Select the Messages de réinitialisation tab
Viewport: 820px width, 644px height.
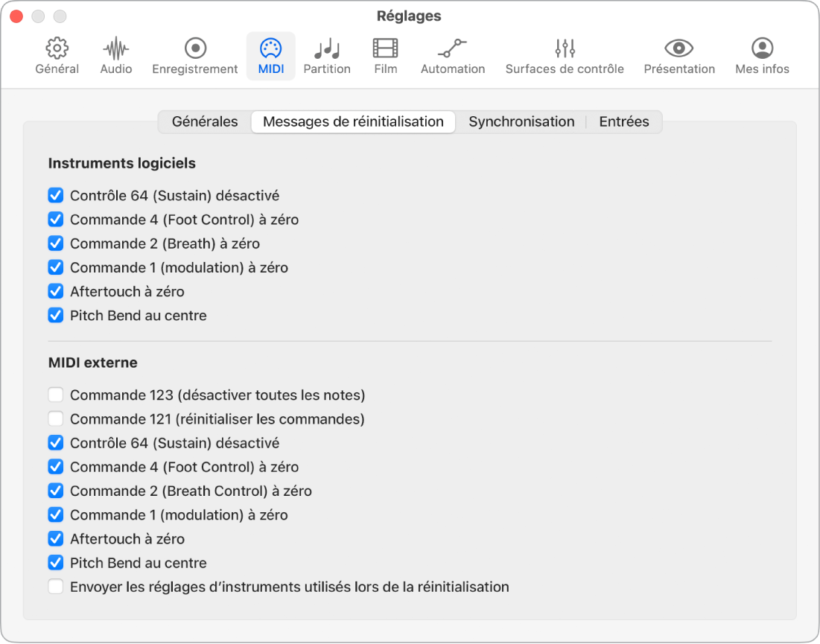point(353,121)
